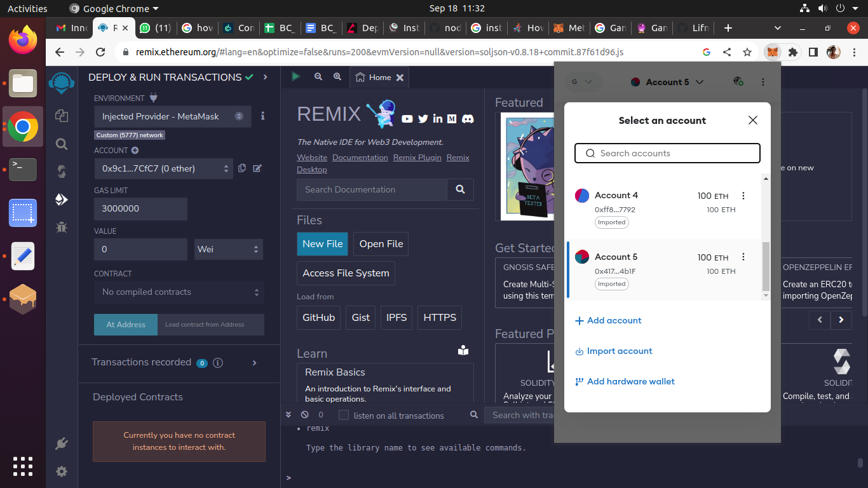Click the Search accounts field
The image size is (868, 488).
pos(667,153)
